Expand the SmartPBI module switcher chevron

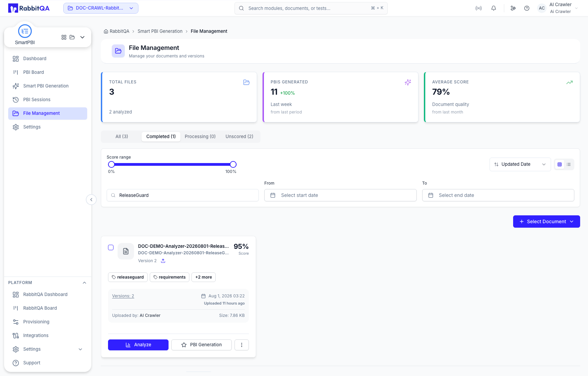click(x=82, y=37)
